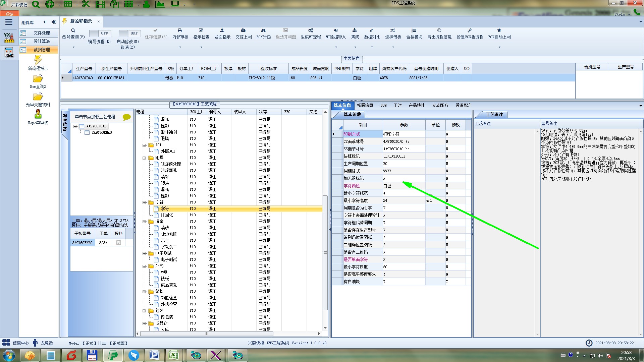The width and height of the screenshot is (644, 362).
Task: Click the ECN升级 toolbar icon
Action: (x=263, y=31)
